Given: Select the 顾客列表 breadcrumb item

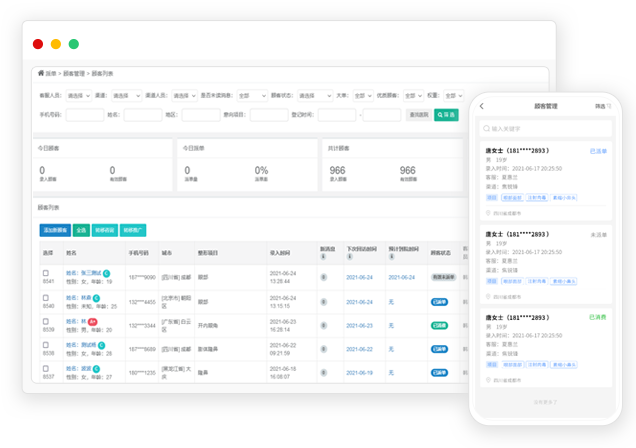Looking at the screenshot, I should point(102,73).
